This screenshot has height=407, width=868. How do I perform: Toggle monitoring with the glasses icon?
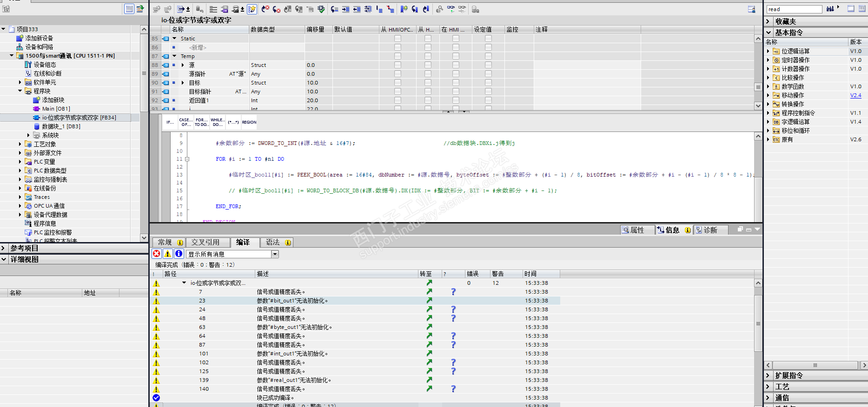(x=451, y=9)
